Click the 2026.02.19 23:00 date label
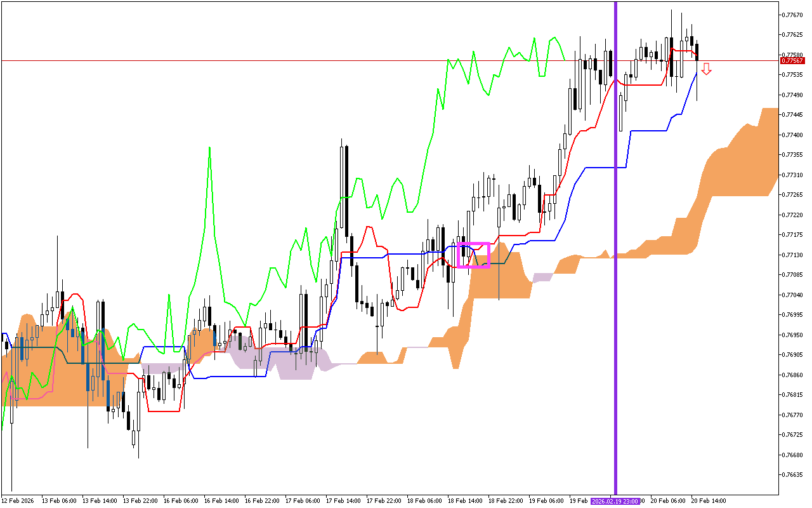 tap(615, 501)
